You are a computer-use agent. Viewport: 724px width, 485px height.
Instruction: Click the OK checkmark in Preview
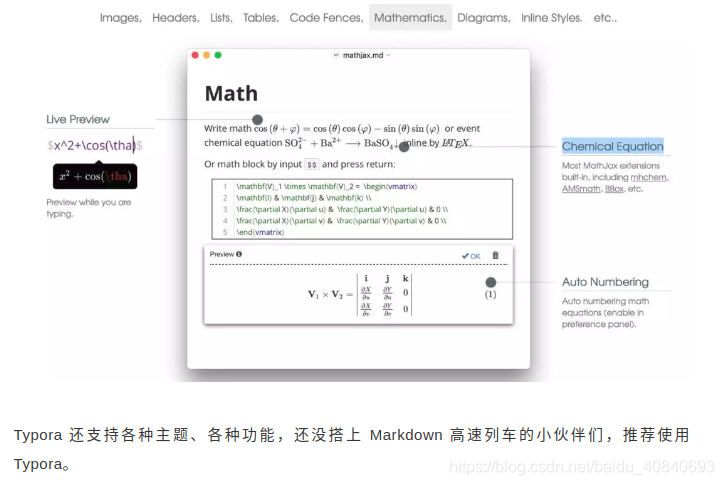pyautogui.click(x=471, y=256)
